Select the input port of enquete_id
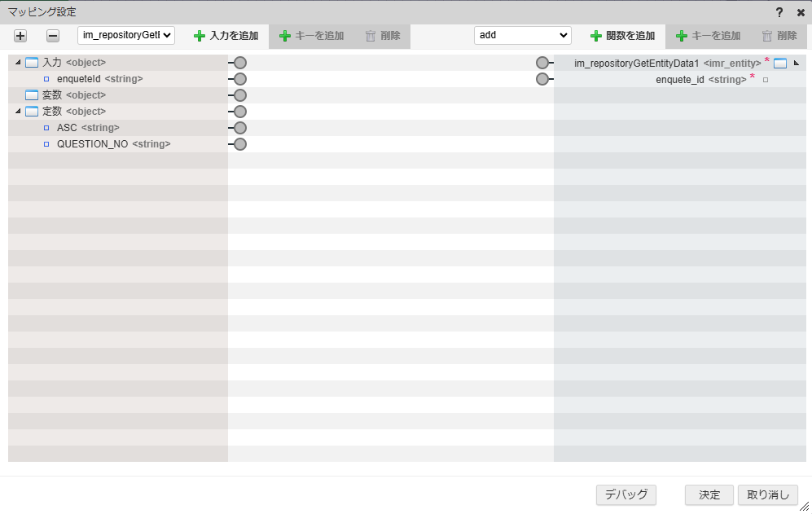Viewport: 812px width, 514px height. tap(542, 78)
